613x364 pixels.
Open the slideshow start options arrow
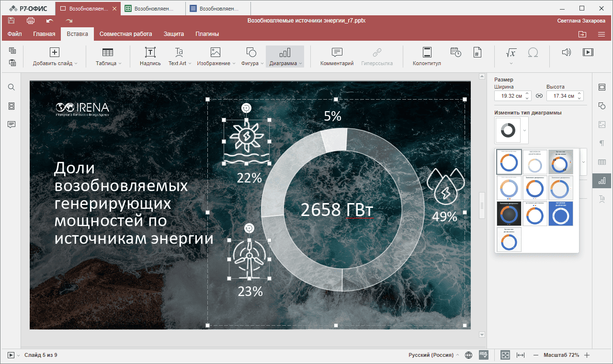[x=19, y=355]
